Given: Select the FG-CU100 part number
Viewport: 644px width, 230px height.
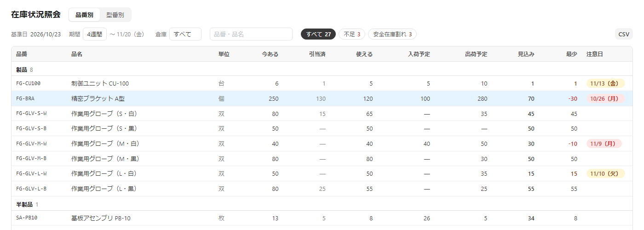Looking at the screenshot, I should 29,84.
